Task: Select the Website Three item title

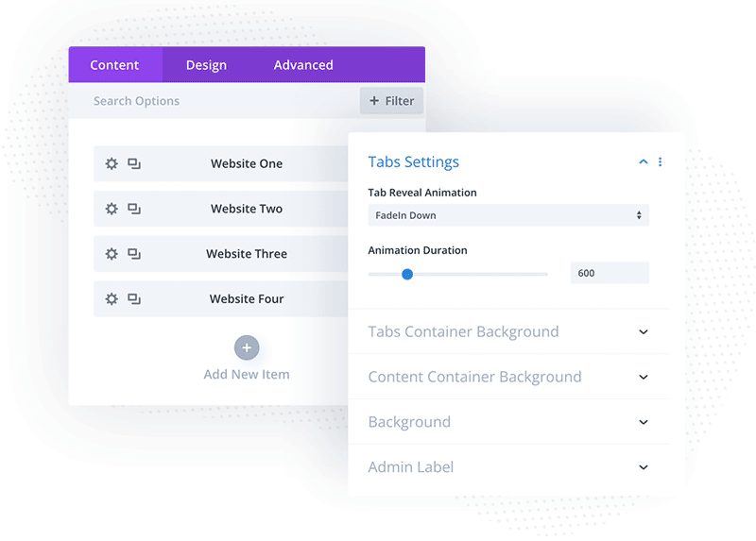Action: click(x=247, y=254)
